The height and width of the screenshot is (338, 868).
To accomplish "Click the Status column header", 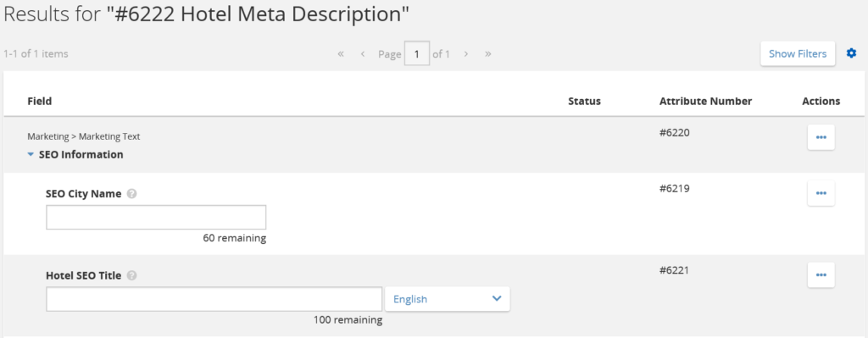I will [584, 101].
